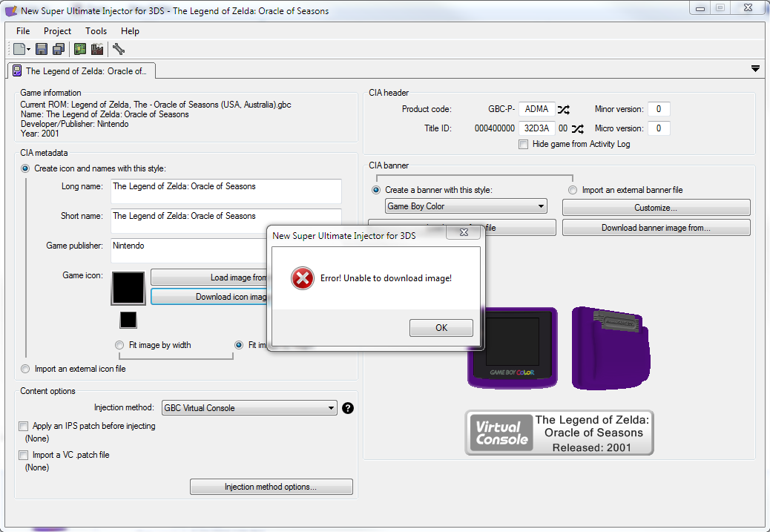Screen dimensions: 770x532
Task: Click the small black game icon preview
Action: tap(128, 320)
